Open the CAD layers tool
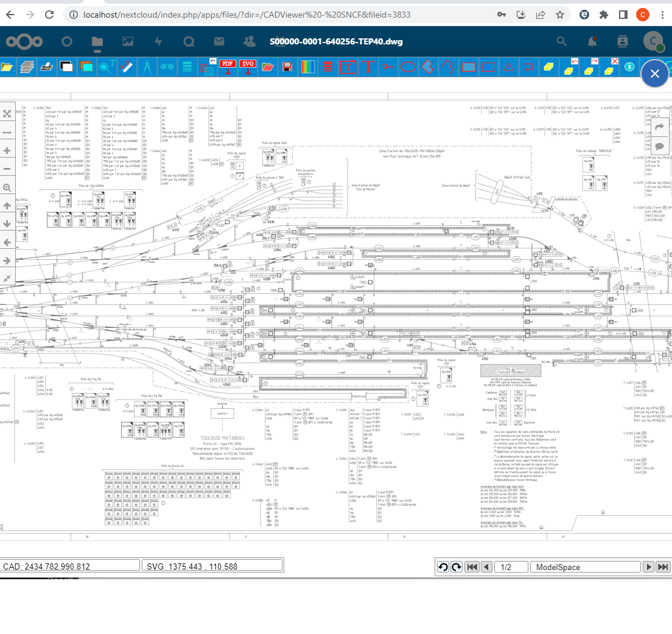 pos(27,68)
